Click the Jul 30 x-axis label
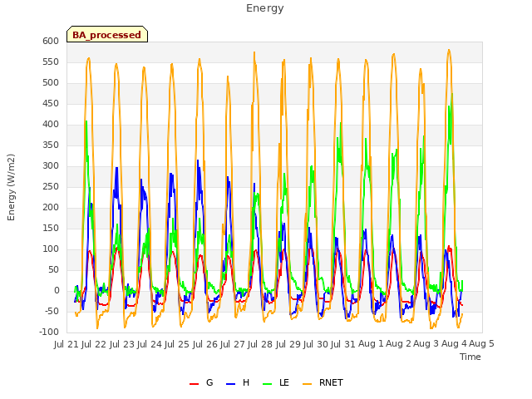 click(316, 344)
